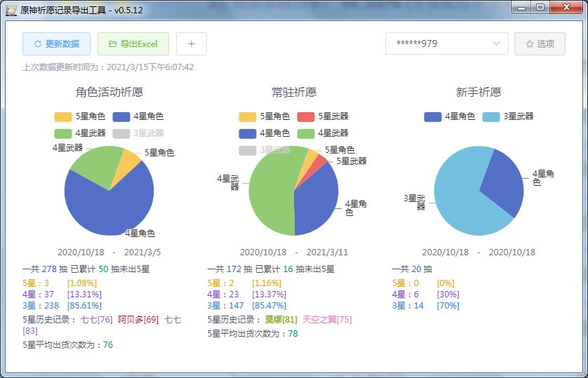The image size is (588, 378).
Task: Close the wish export tool window
Action: [567, 7]
